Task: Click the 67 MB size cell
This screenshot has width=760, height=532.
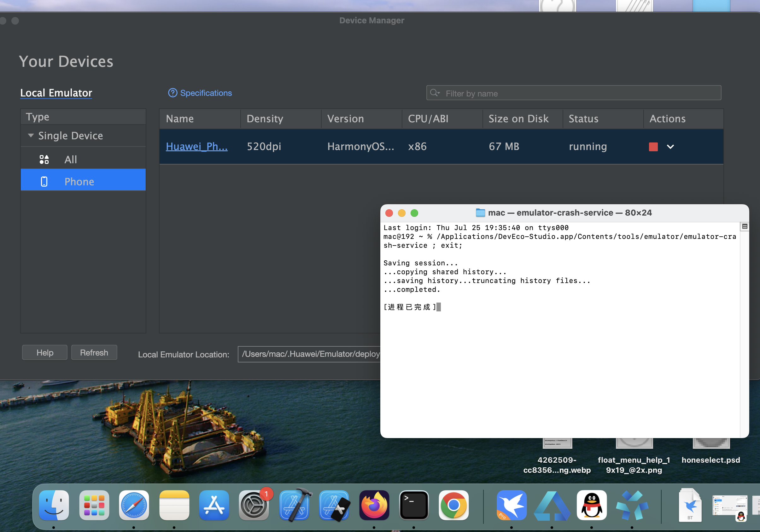Action: (x=504, y=146)
